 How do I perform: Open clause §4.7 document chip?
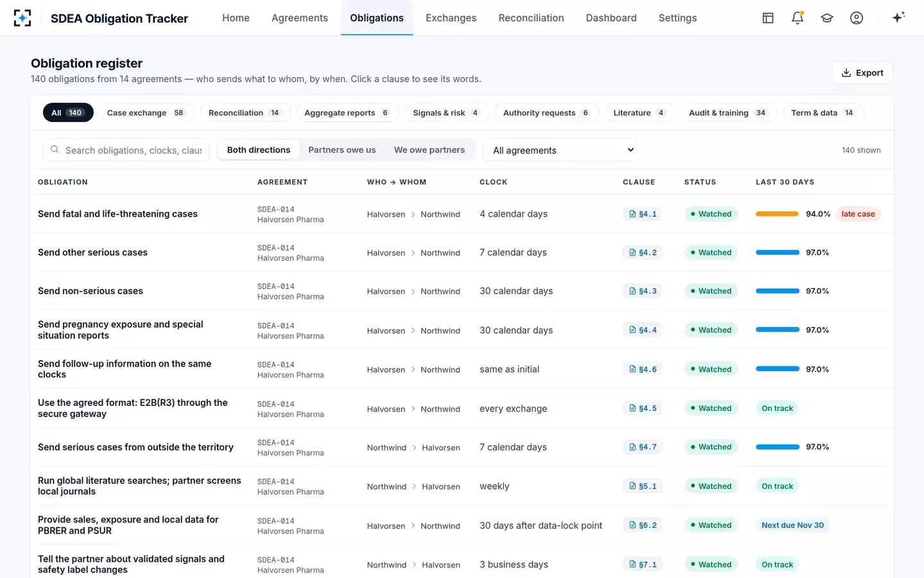[x=643, y=447]
